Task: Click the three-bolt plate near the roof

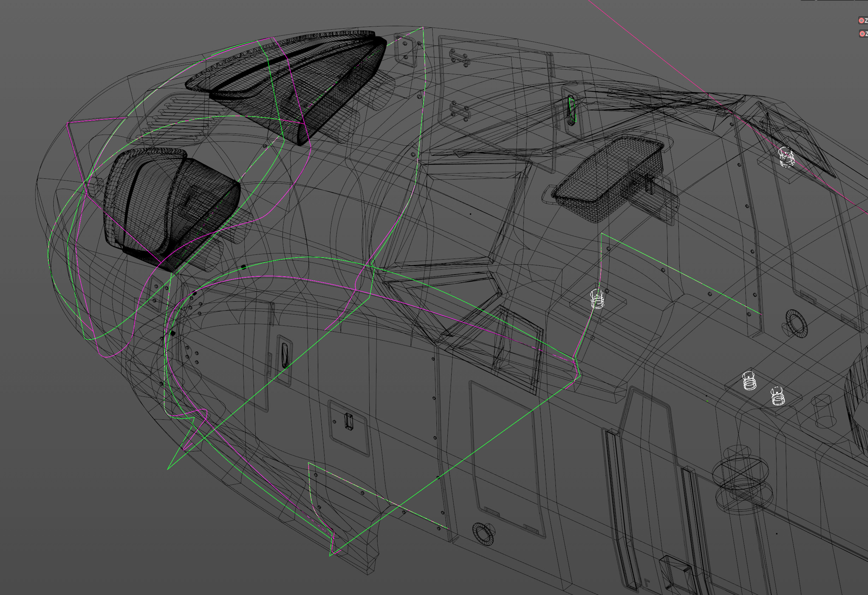Action: click(x=406, y=51)
